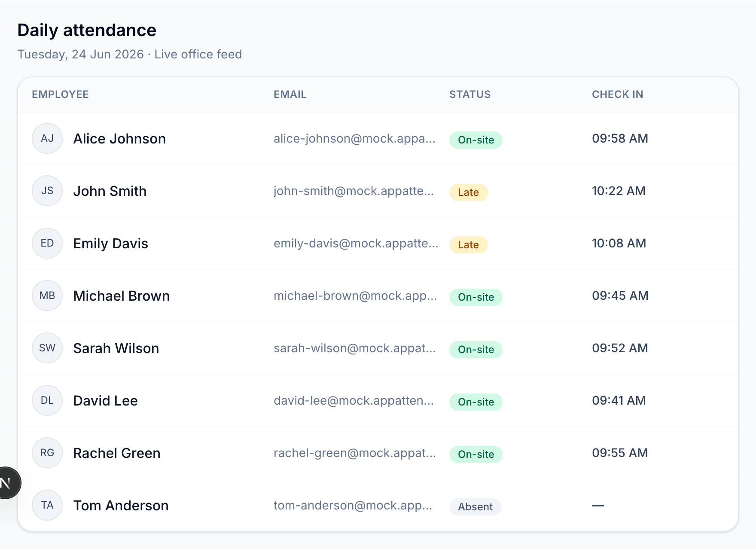Click Alice Johnson's On-site status badge

(476, 140)
